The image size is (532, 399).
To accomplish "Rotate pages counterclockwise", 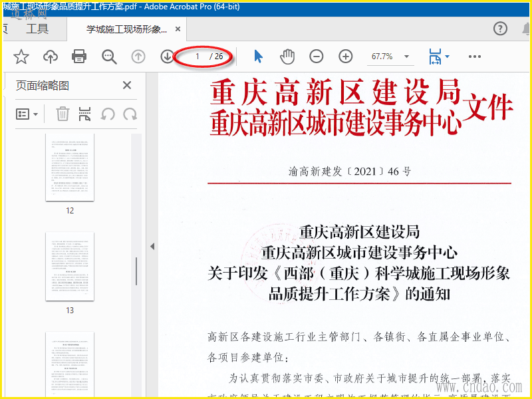I will click(x=108, y=114).
